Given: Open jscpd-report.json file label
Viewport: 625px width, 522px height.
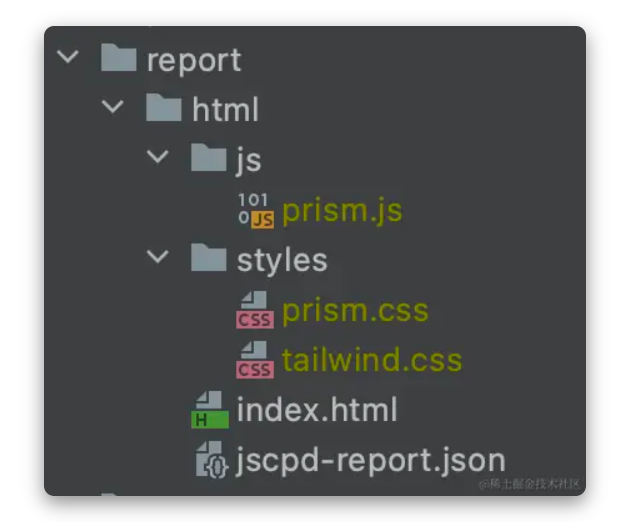Looking at the screenshot, I should coord(371,461).
